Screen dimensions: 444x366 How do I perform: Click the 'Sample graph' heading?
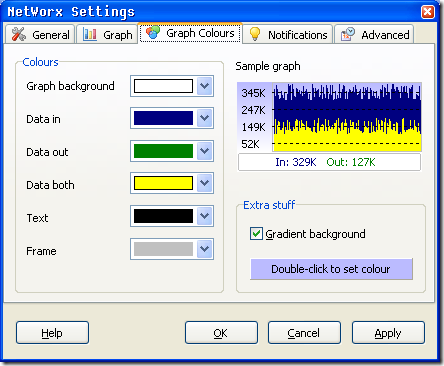pyautogui.click(x=268, y=66)
